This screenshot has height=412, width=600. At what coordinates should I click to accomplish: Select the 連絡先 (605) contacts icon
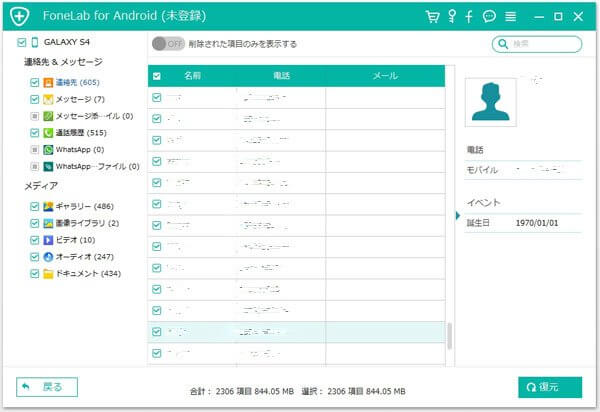click(x=48, y=83)
